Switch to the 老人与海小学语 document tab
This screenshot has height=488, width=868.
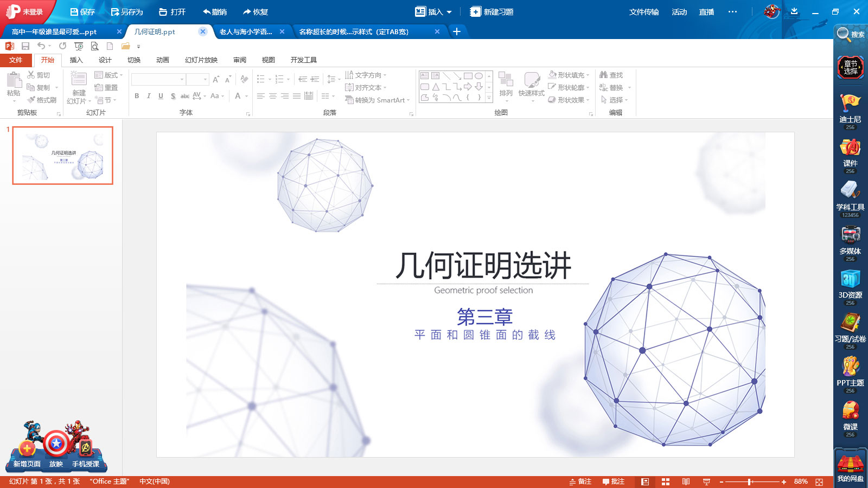[246, 32]
